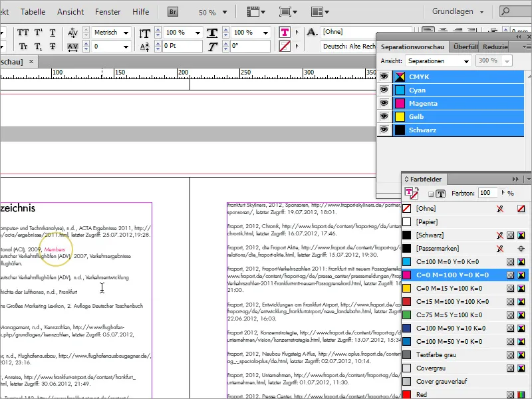Toggle underline text formatting
This screenshot has height=399, width=532.
pos(53,33)
